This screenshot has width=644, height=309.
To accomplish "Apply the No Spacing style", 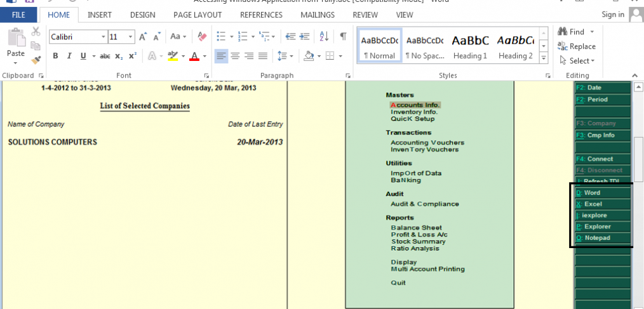I will (425, 46).
